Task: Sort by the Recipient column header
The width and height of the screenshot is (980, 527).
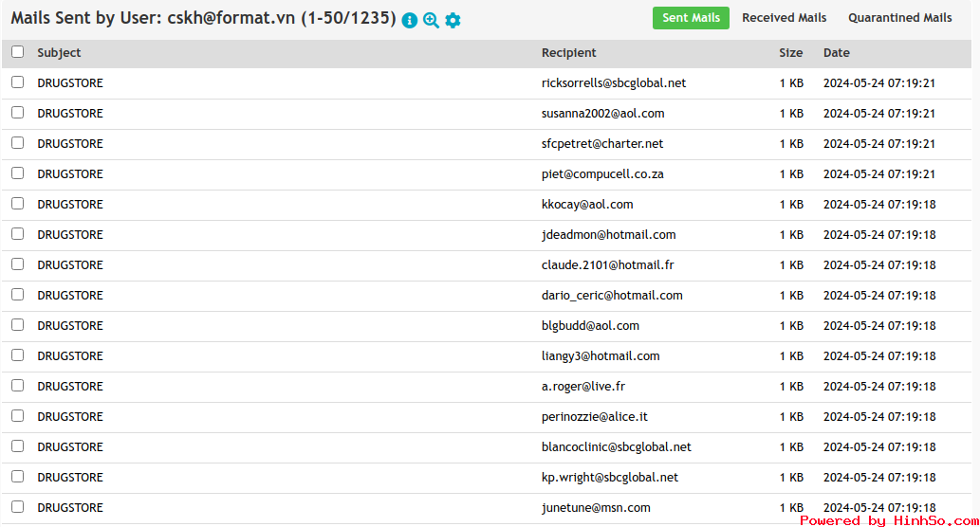Action: (569, 53)
